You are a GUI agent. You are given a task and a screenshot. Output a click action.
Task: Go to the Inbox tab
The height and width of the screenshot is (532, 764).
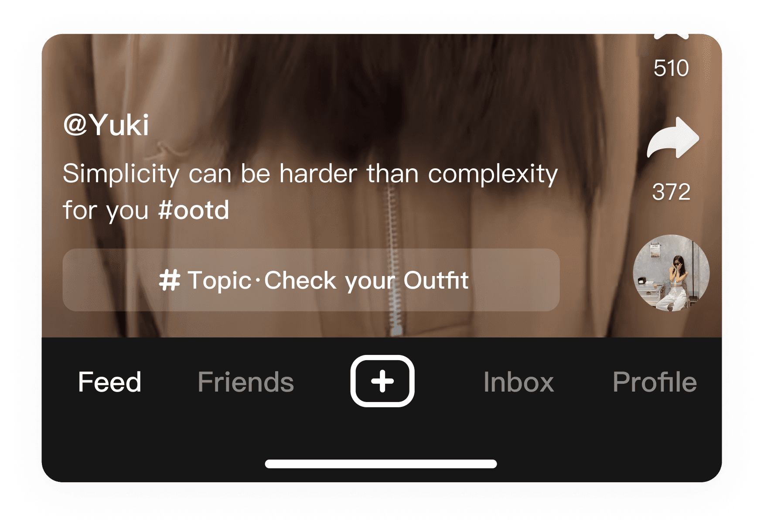point(518,382)
